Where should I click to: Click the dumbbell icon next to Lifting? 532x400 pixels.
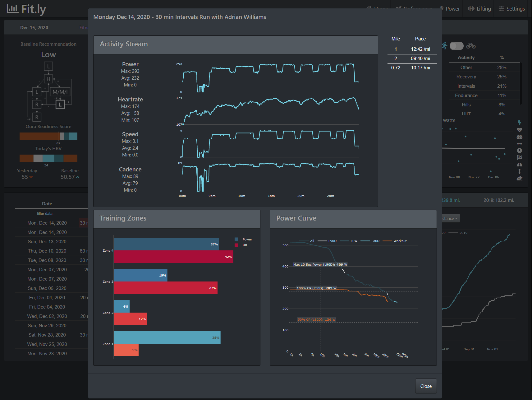click(471, 9)
